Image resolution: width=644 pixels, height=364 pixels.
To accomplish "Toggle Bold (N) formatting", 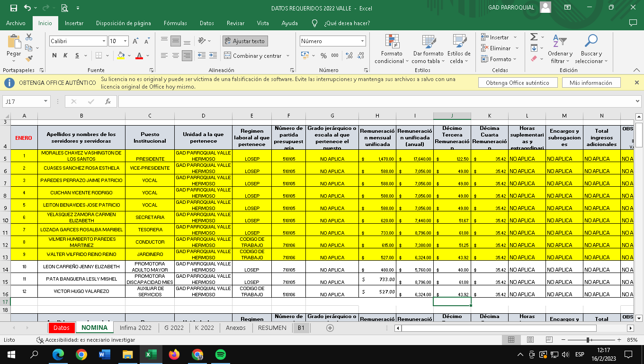I will 54,55.
